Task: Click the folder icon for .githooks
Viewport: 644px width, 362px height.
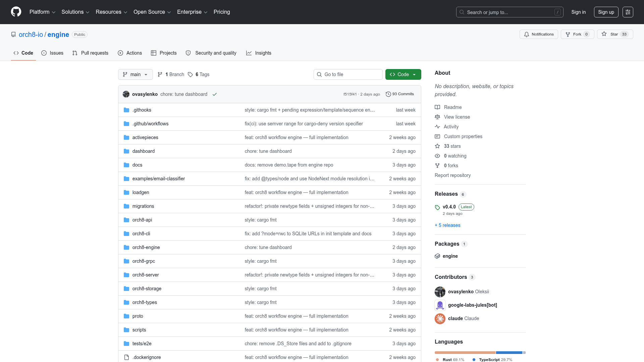Action: coord(126,110)
